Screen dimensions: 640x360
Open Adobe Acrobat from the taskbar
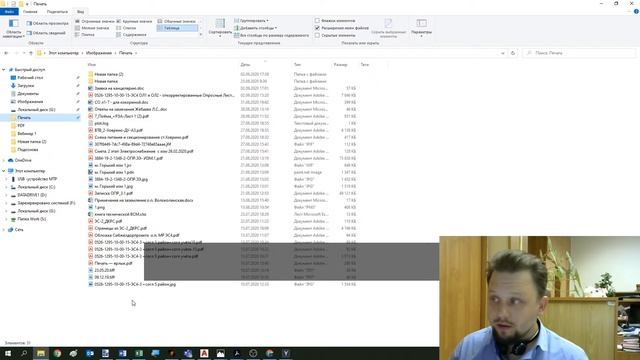tap(237, 353)
